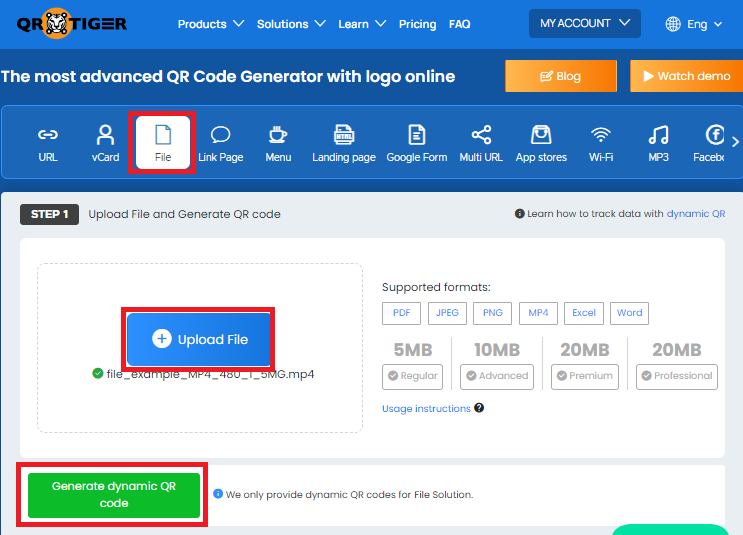This screenshot has height=535, width=743.
Task: Select the App stores bag icon
Action: (x=541, y=135)
